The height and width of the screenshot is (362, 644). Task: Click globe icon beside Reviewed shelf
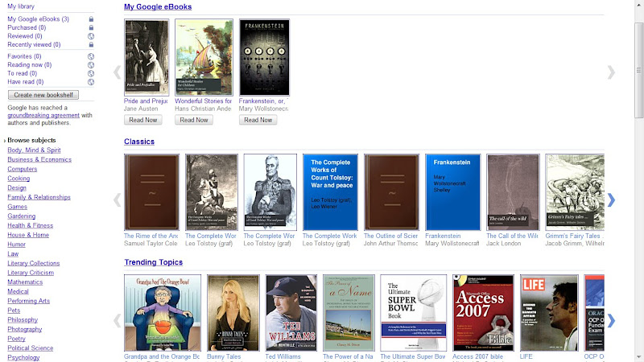click(x=91, y=36)
